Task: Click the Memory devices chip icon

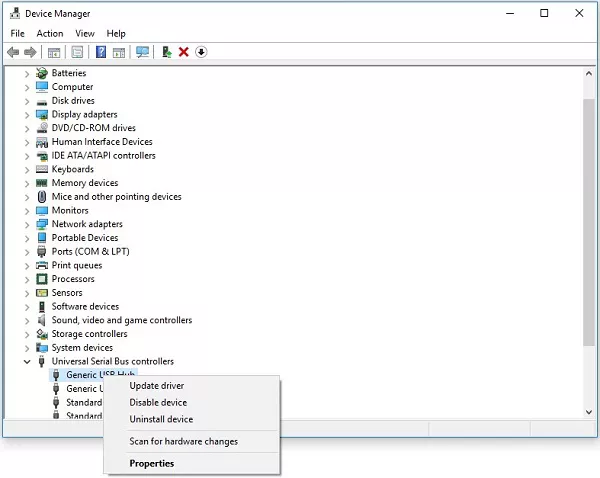Action: click(42, 183)
